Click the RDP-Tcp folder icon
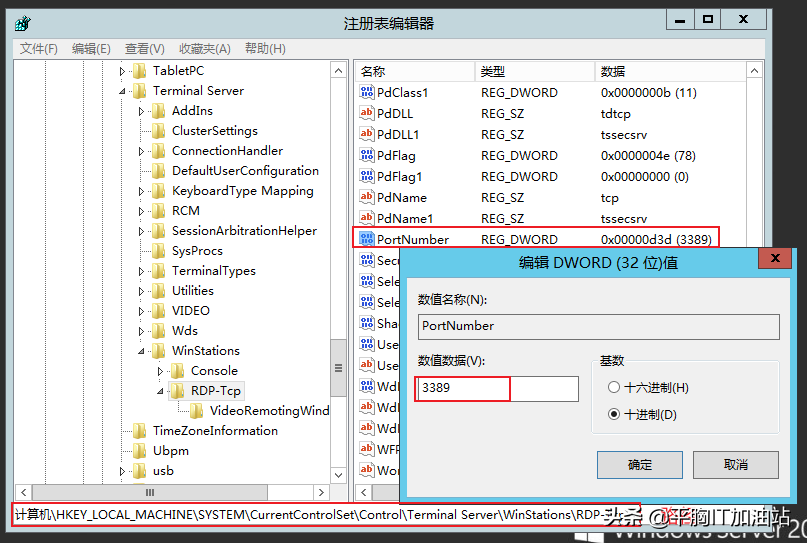 point(178,391)
